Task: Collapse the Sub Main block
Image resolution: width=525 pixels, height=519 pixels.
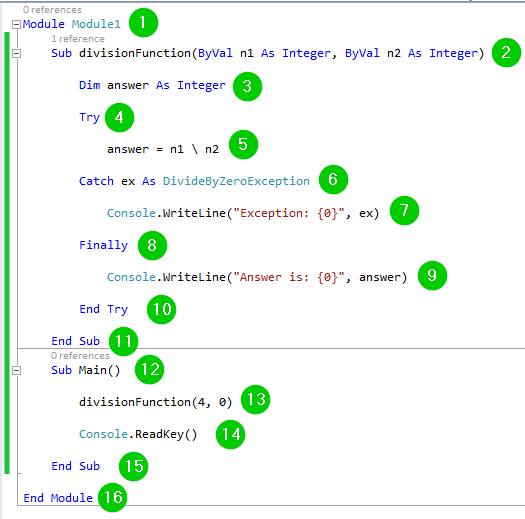Action: coord(16,370)
